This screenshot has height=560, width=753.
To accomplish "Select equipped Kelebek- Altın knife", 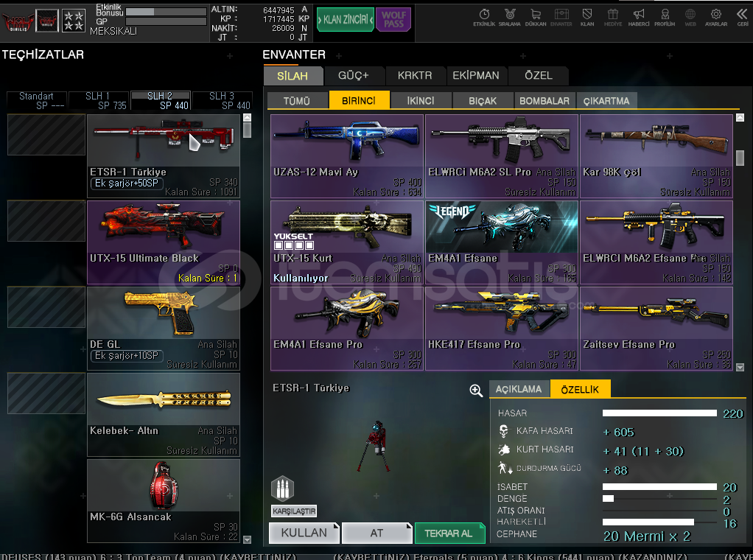I will [x=164, y=415].
